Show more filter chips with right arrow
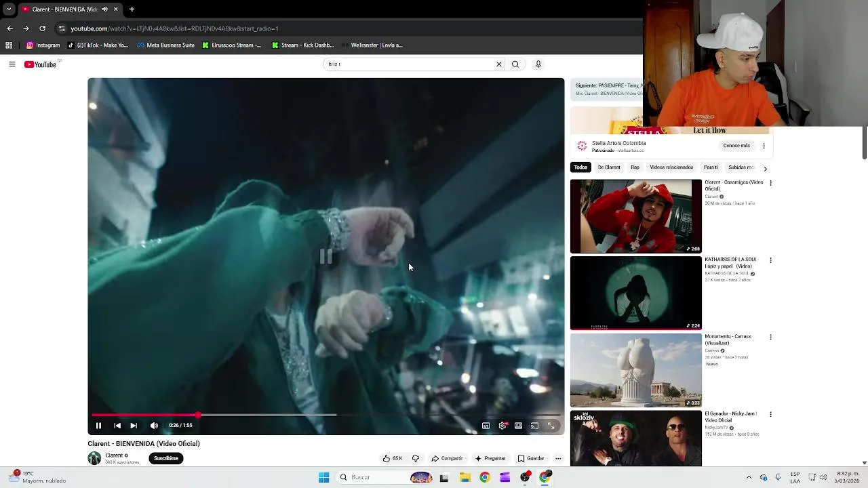 click(x=765, y=168)
